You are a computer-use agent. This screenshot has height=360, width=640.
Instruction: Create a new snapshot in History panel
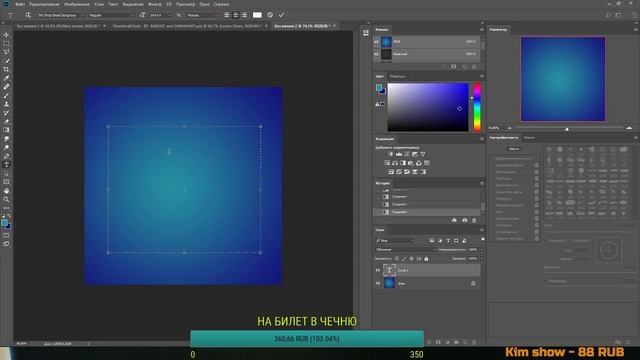click(464, 220)
